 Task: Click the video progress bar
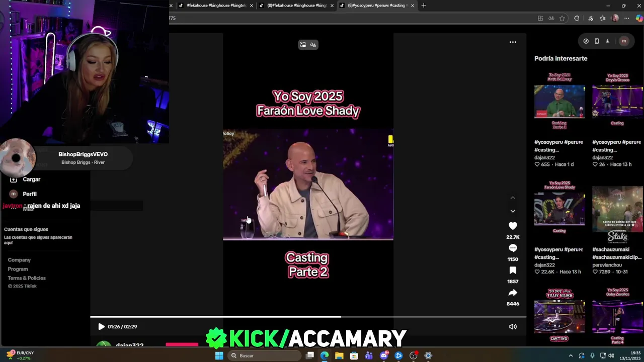click(x=308, y=317)
